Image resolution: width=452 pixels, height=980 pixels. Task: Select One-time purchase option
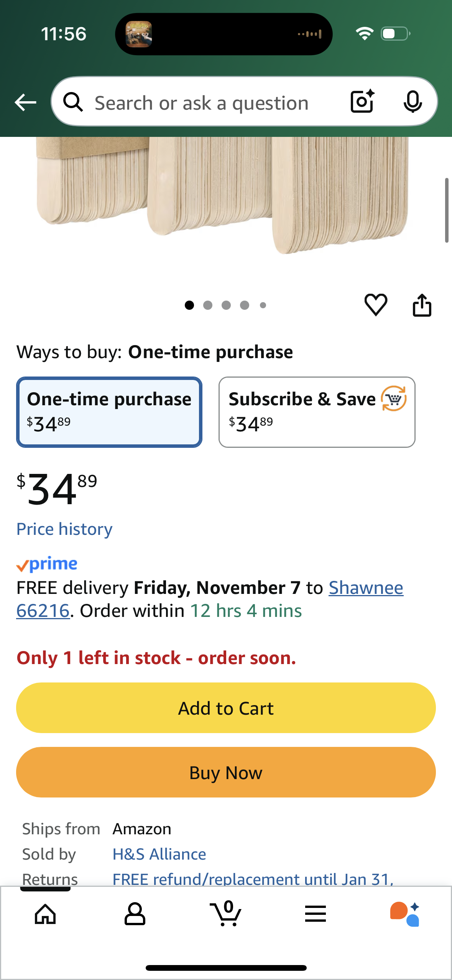pyautogui.click(x=109, y=412)
